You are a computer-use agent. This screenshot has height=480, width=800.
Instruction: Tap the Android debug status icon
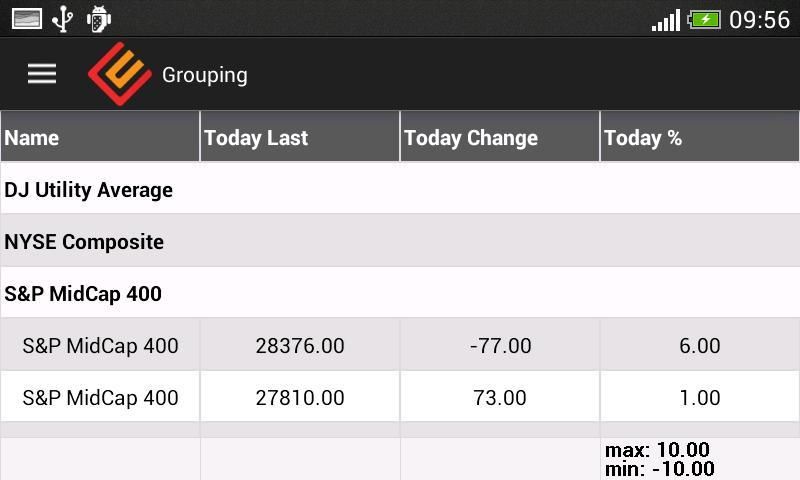point(98,19)
